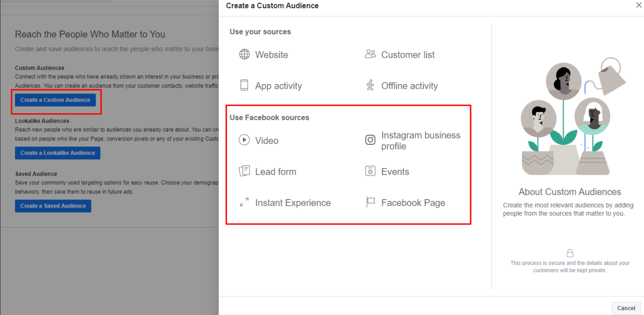Click the padlock icon above the privacy note
The height and width of the screenshot is (315, 644).
coord(570,253)
